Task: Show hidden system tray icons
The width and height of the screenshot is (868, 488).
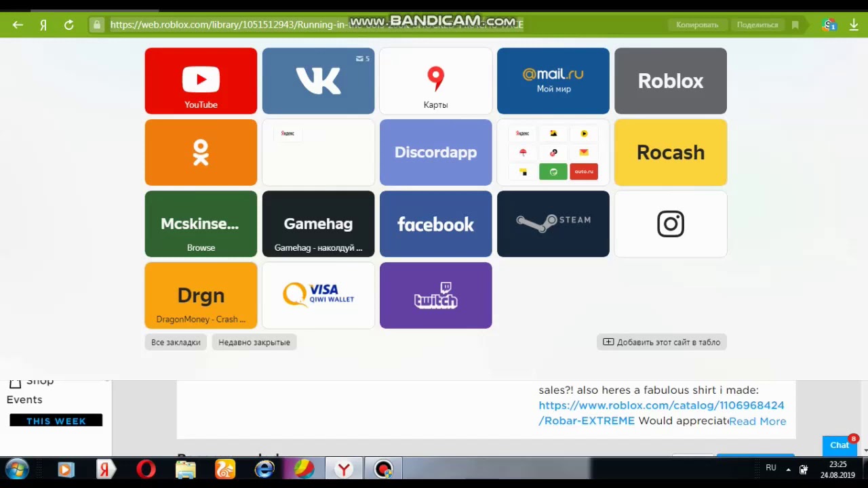Action: click(788, 469)
